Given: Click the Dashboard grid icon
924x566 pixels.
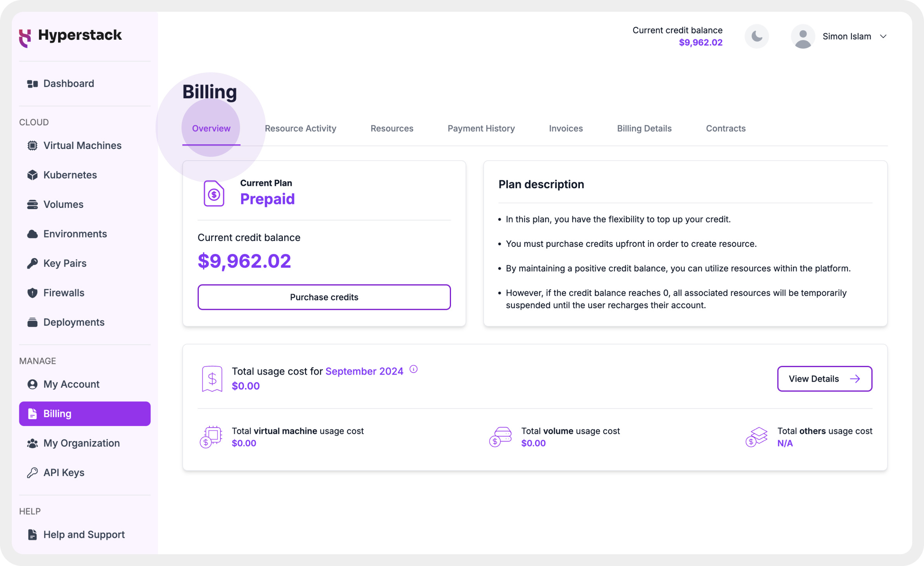Looking at the screenshot, I should [32, 84].
